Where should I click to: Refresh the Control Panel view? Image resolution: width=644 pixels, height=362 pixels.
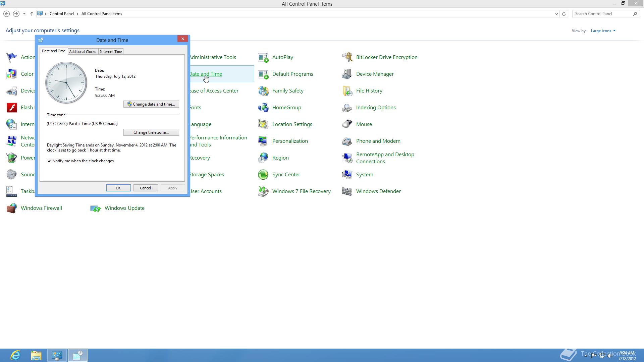tap(564, 14)
